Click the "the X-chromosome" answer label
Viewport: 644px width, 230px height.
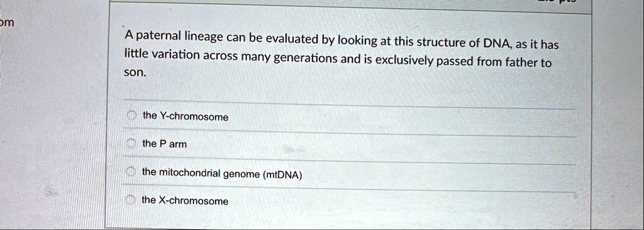(x=185, y=201)
